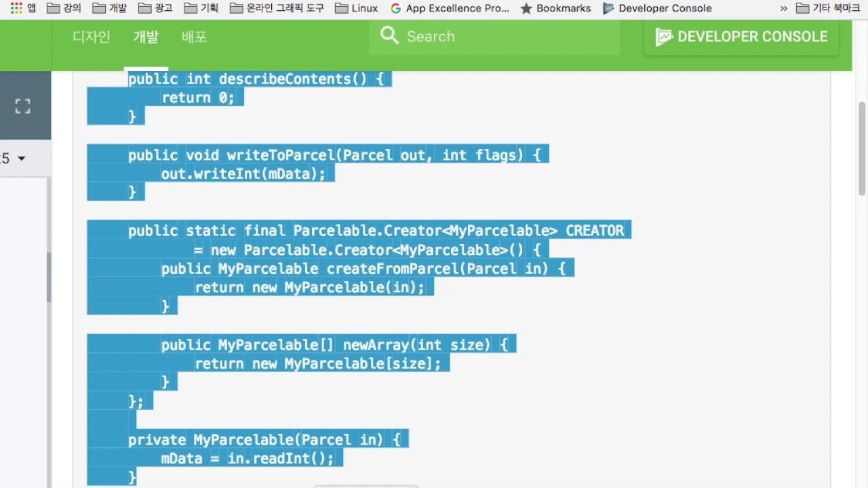Click 'Parcelable.Creator<MyParcelable> CREATOR' declaration line
The width and height of the screenshot is (868, 488).
(376, 230)
